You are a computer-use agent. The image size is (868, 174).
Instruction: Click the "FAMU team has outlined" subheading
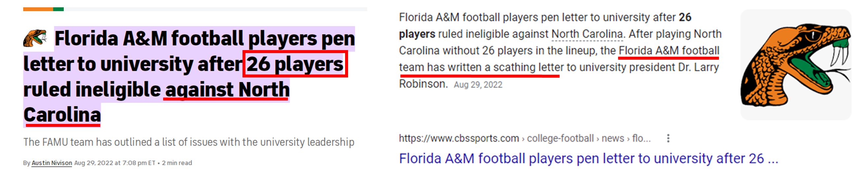click(x=188, y=142)
